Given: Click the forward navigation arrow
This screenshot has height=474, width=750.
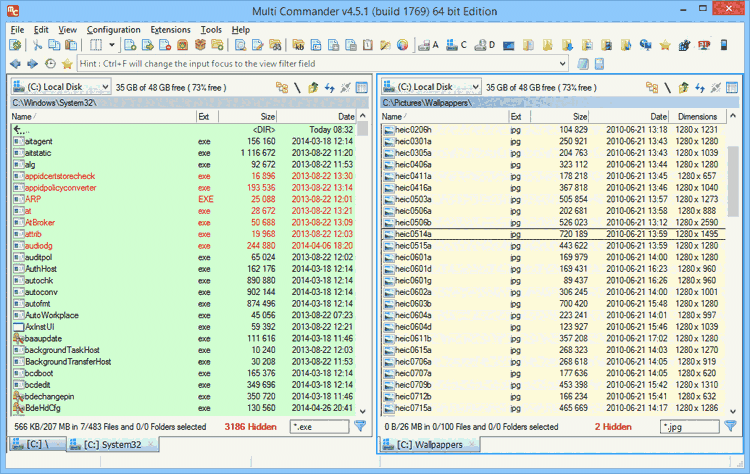Looking at the screenshot, I should point(33,64).
